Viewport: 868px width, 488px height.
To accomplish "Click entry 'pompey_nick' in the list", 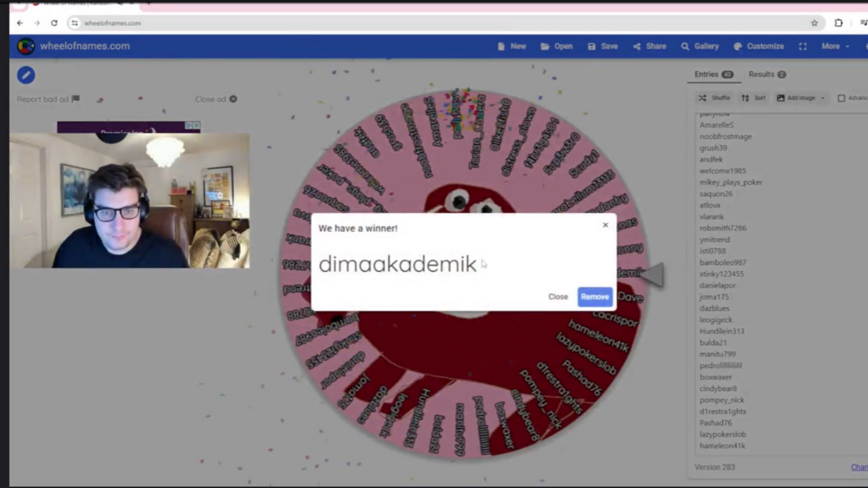I will coord(721,400).
